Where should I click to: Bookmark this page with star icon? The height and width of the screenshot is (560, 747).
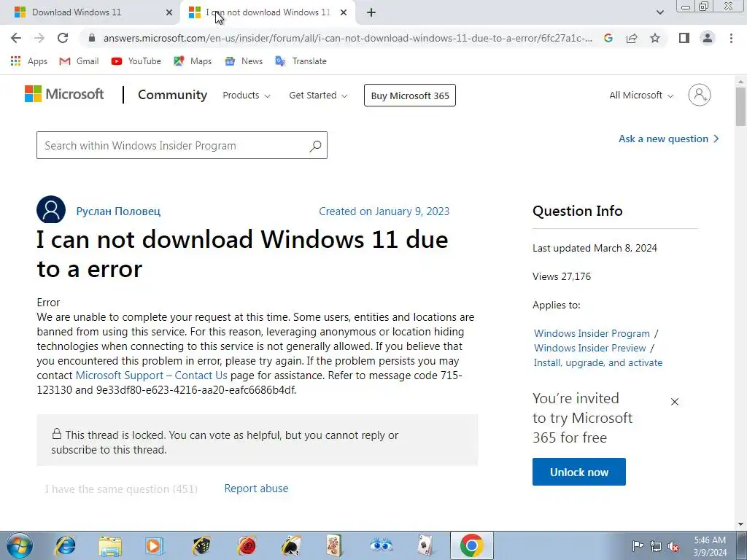point(655,38)
